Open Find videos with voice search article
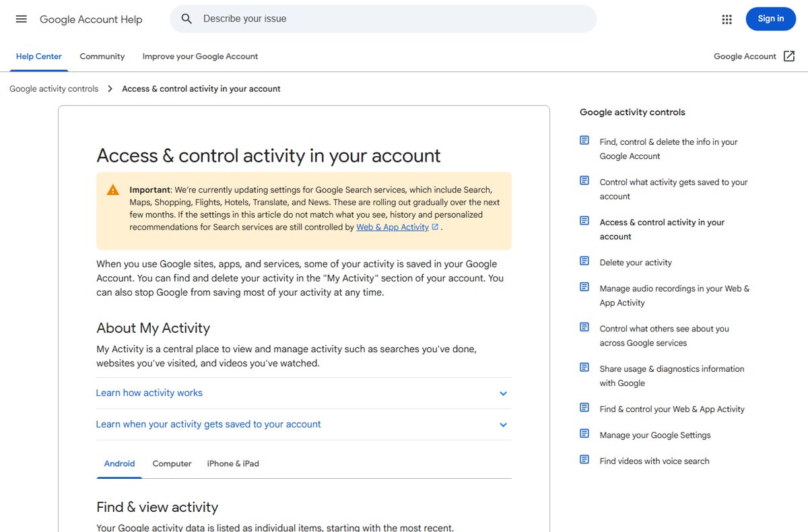This screenshot has height=532, width=808. [x=654, y=461]
